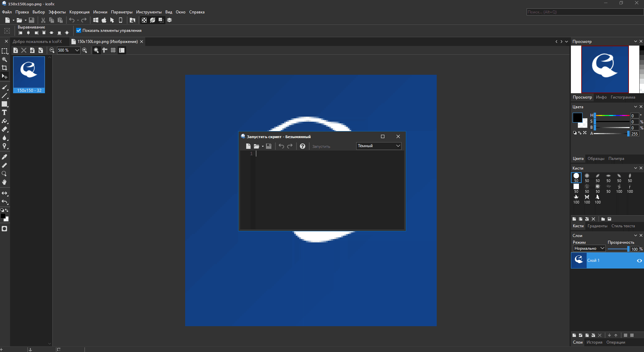
Task: Click the Запустить run button
Action: click(x=321, y=146)
